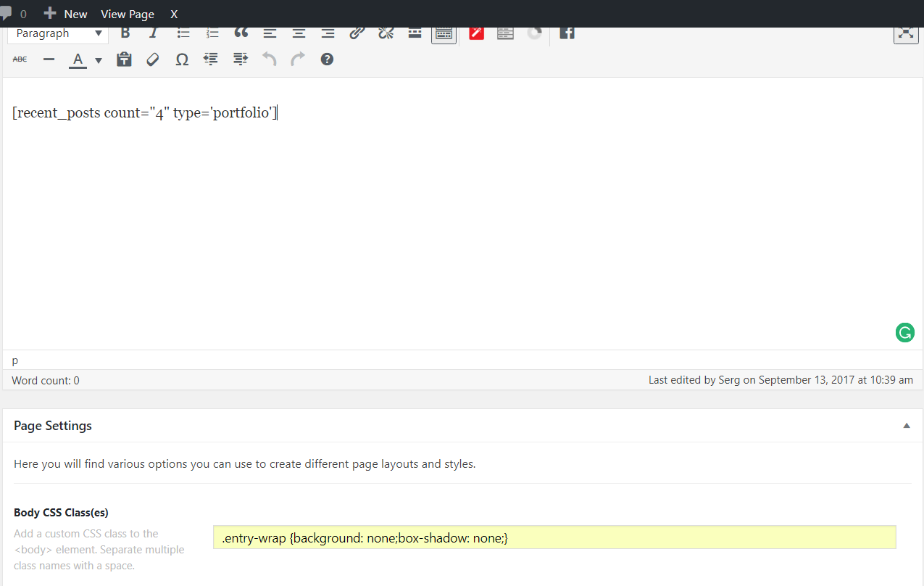The height and width of the screenshot is (586, 924).
Task: Toggle the toolbar kitchen sink button
Action: (444, 33)
